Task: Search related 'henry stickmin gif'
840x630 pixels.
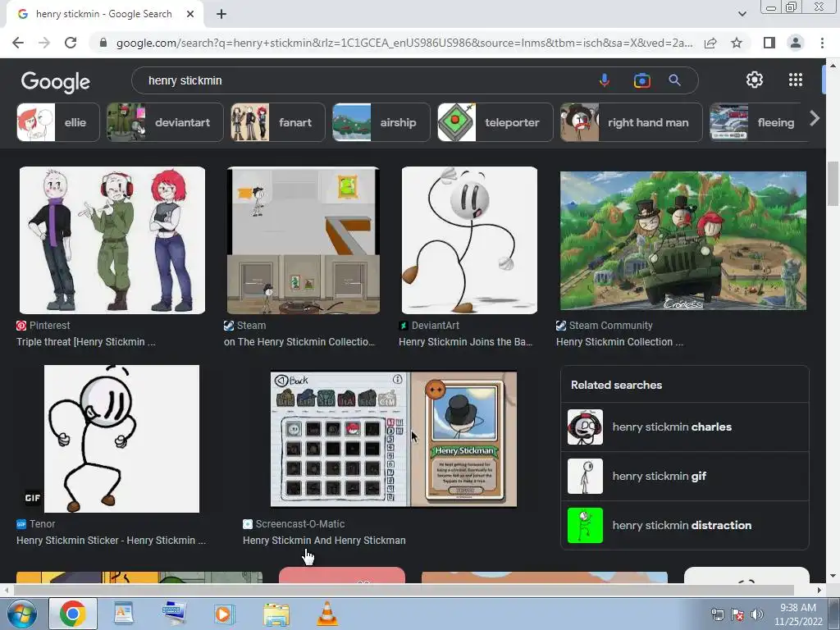Action: coord(685,477)
